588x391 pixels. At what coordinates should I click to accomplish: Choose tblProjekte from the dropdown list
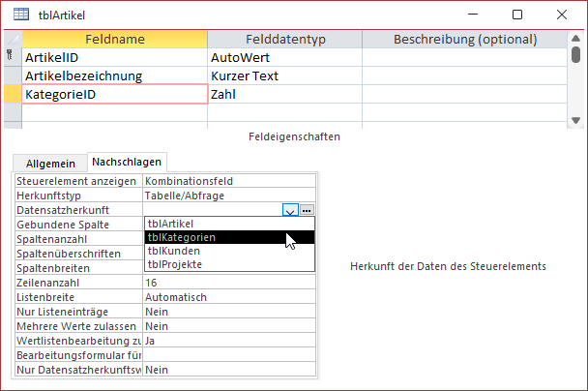(x=229, y=264)
